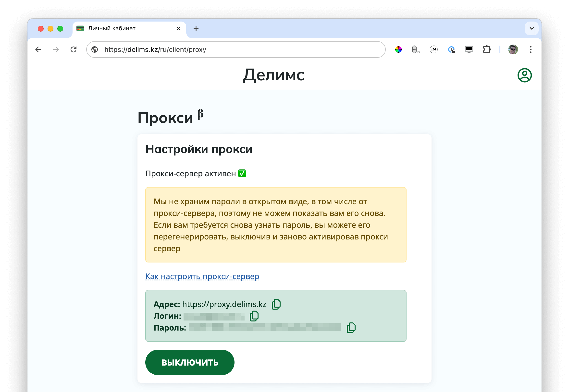This screenshot has width=569, height=392.
Task: Close the Личный кабинет tab
Action: click(178, 28)
